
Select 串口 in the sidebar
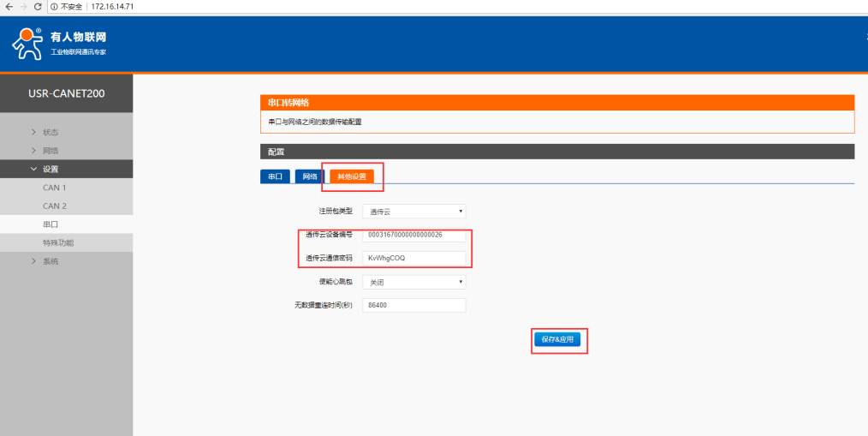click(51, 224)
